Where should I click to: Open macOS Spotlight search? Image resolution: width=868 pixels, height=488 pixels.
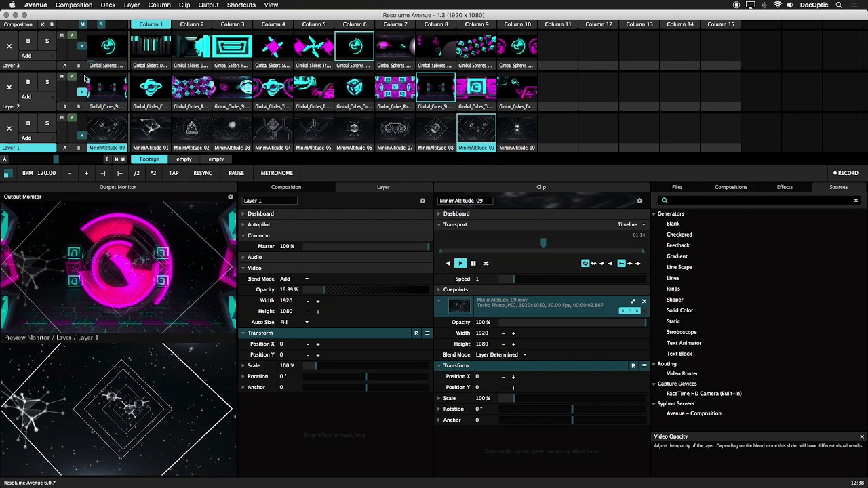tap(839, 5)
